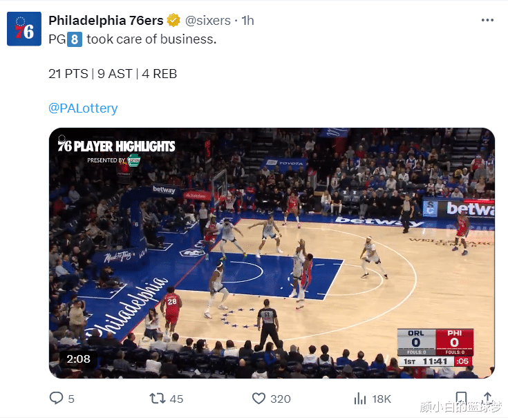
Task: Open the @sixers handle link
Action: [207, 21]
